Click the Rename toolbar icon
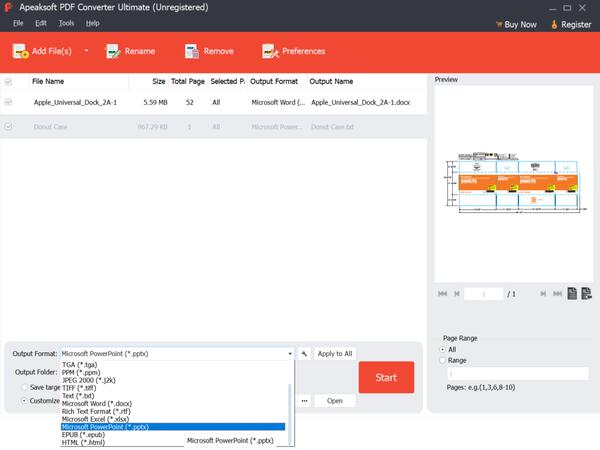600x450 pixels. click(113, 51)
